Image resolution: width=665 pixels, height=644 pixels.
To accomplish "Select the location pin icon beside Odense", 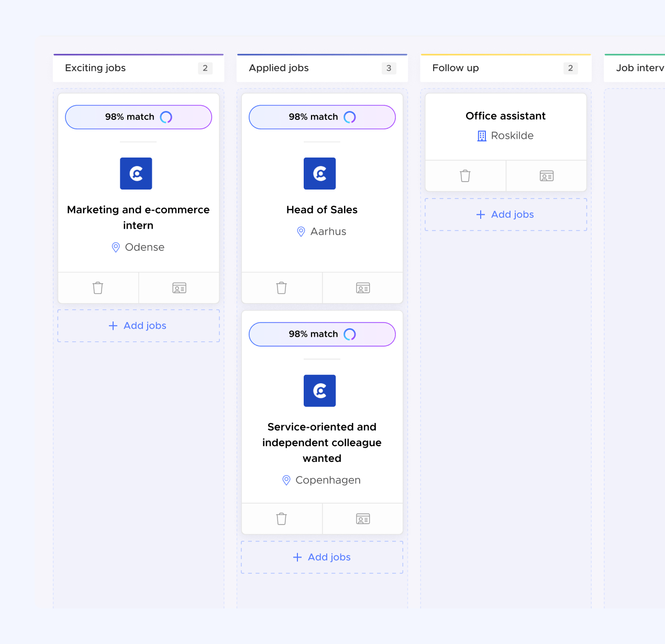I will [x=116, y=247].
